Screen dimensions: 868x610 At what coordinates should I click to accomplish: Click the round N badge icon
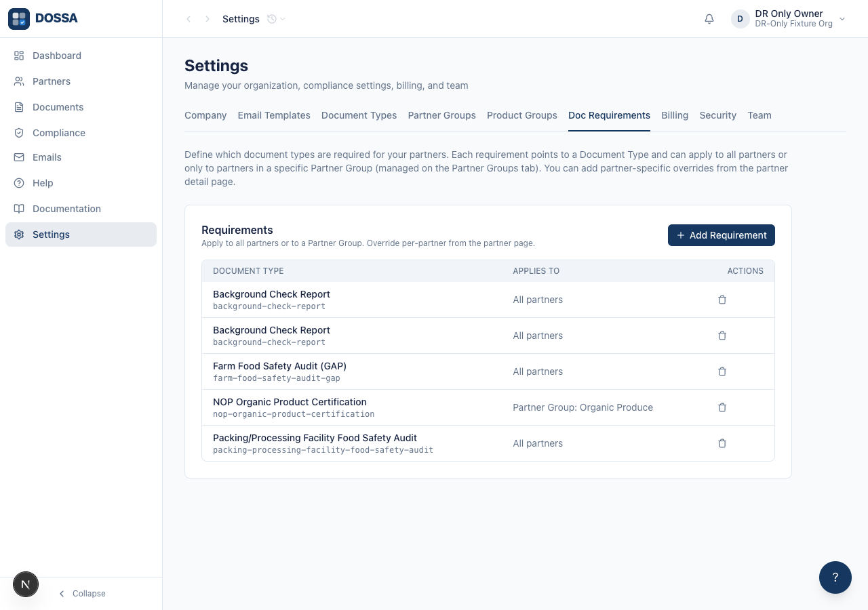pyautogui.click(x=26, y=584)
